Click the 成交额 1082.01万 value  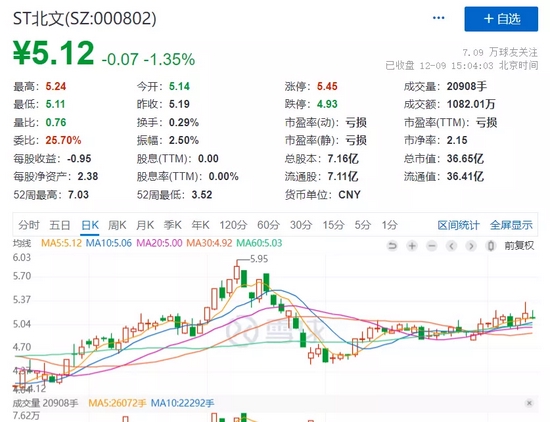471,104
